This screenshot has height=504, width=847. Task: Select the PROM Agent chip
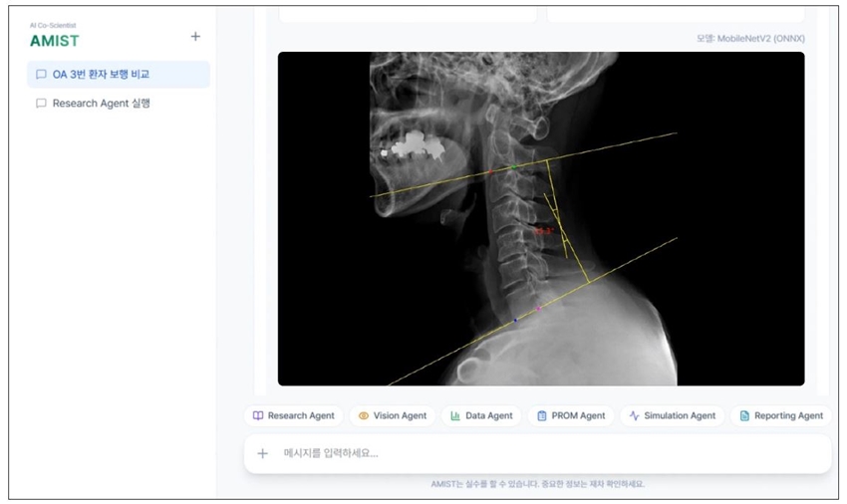[x=570, y=415]
